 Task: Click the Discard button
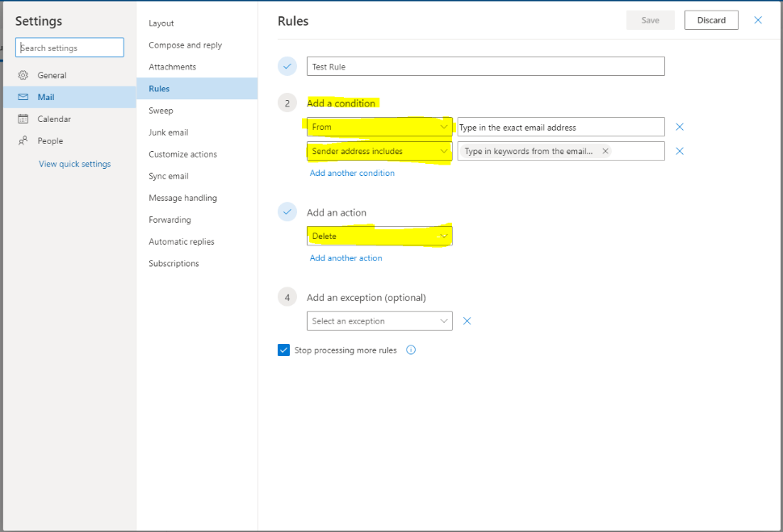coord(711,20)
